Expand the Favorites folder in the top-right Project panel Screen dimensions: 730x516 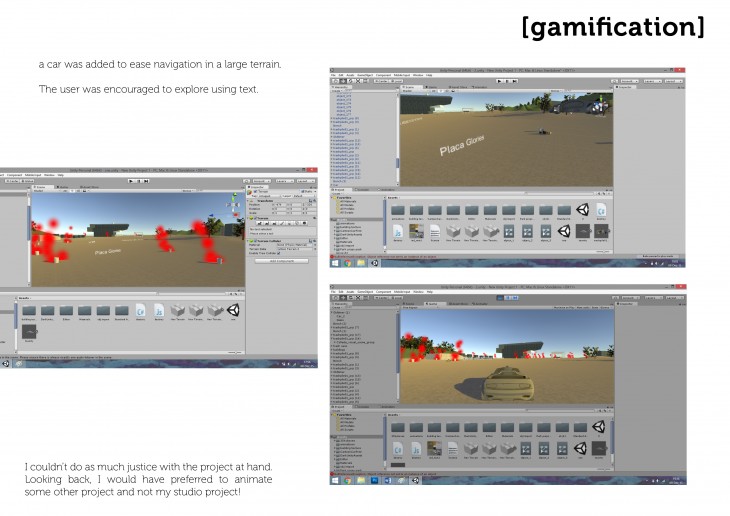[334, 197]
